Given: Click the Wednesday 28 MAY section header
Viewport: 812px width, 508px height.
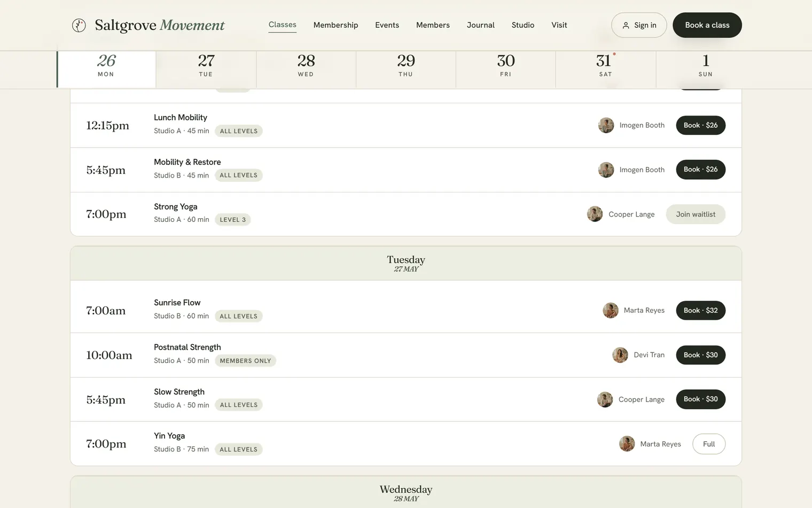Looking at the screenshot, I should tap(406, 492).
